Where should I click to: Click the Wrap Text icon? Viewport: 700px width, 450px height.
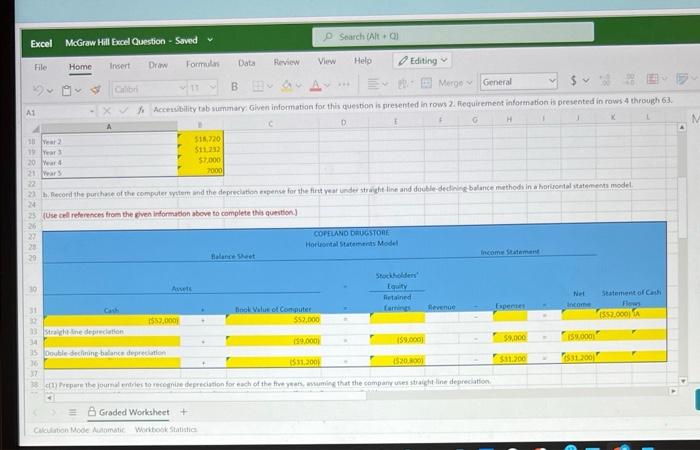coord(403,83)
